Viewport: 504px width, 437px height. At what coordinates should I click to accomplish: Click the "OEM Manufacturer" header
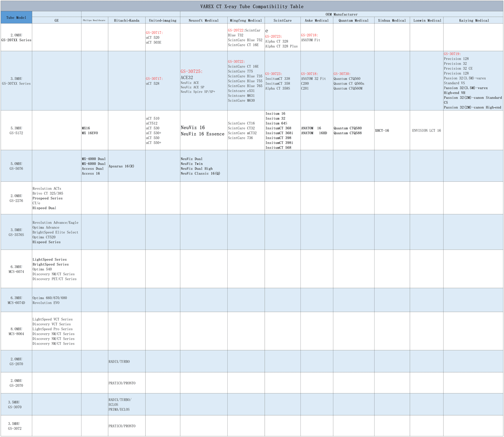(342, 14)
